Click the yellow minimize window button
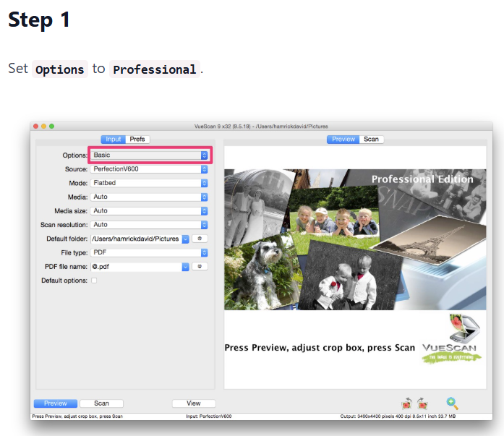The width and height of the screenshot is (504, 436). point(43,127)
